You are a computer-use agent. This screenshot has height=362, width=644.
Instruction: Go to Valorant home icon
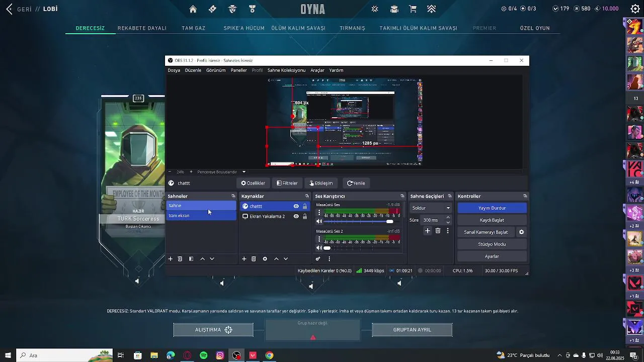pos(193,9)
